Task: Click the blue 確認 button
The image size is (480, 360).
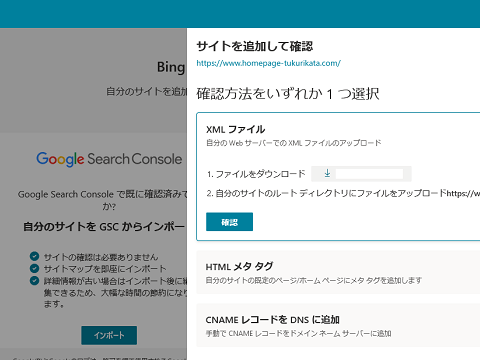Action: click(229, 222)
